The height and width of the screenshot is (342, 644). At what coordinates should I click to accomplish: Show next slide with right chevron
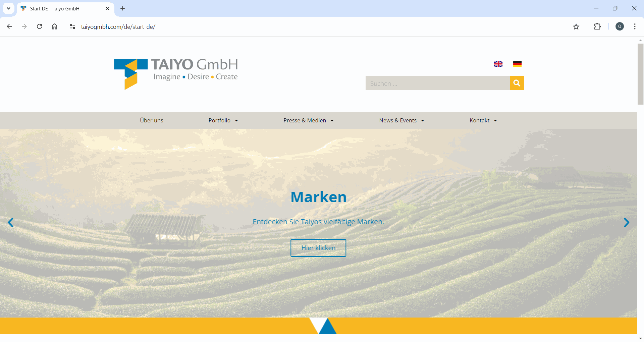tap(626, 223)
